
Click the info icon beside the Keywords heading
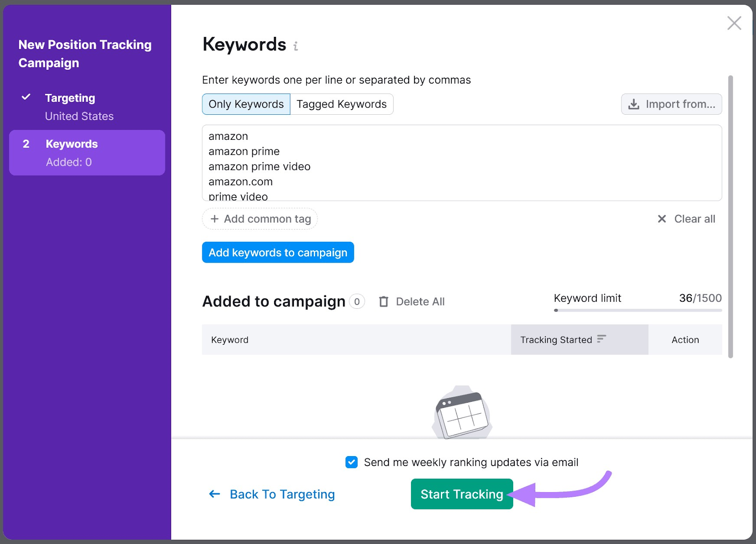pos(296,46)
